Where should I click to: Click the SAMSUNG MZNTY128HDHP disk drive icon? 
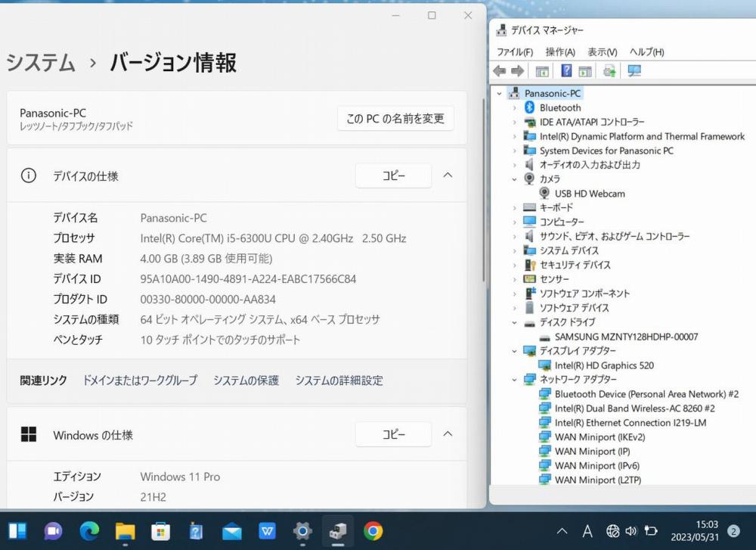coord(544,337)
